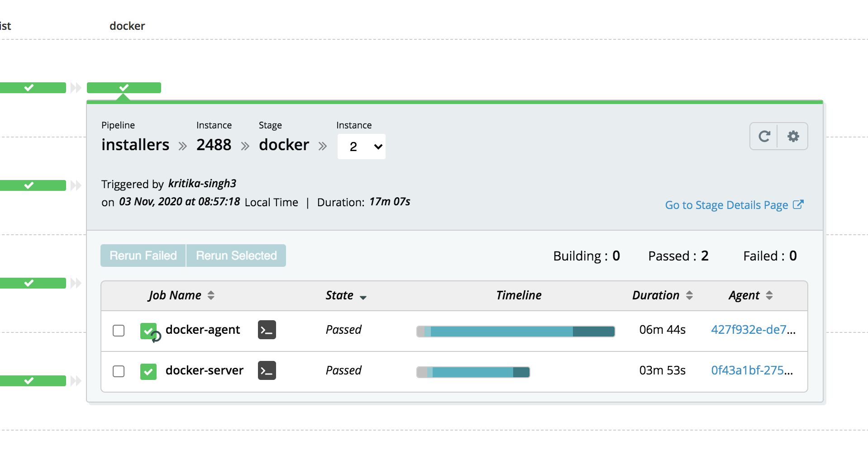Open console log for docker-agent job

267,330
